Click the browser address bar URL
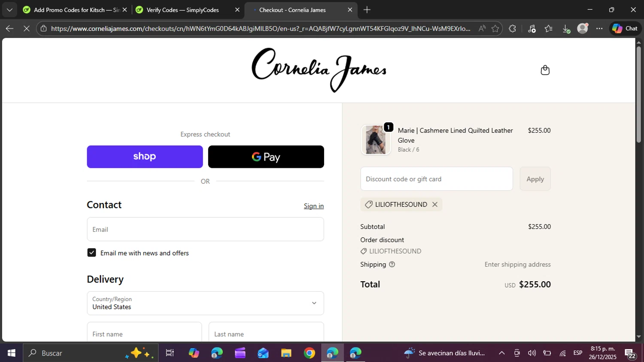644x362 pixels. [x=261, y=29]
